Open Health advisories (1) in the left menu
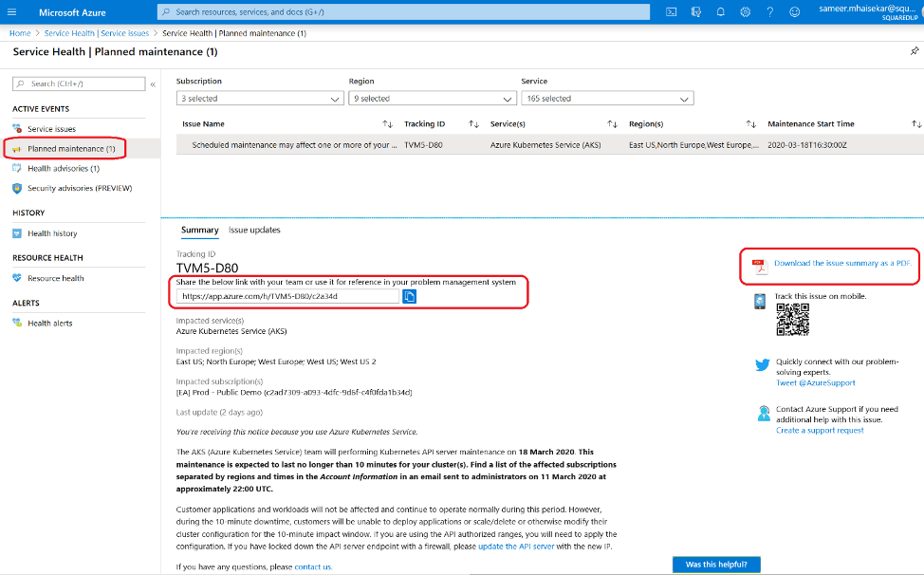 click(63, 169)
